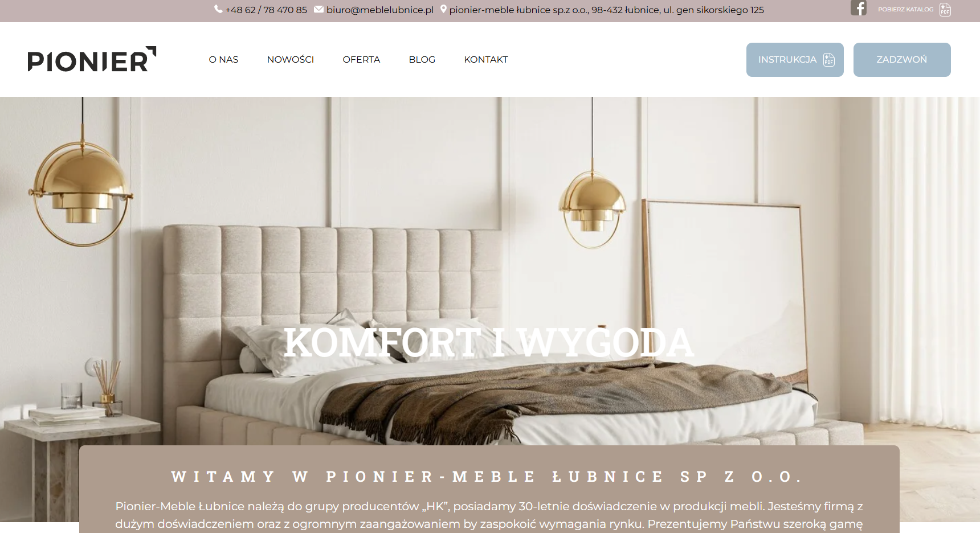
Task: Click the envelope email icon
Action: click(318, 9)
